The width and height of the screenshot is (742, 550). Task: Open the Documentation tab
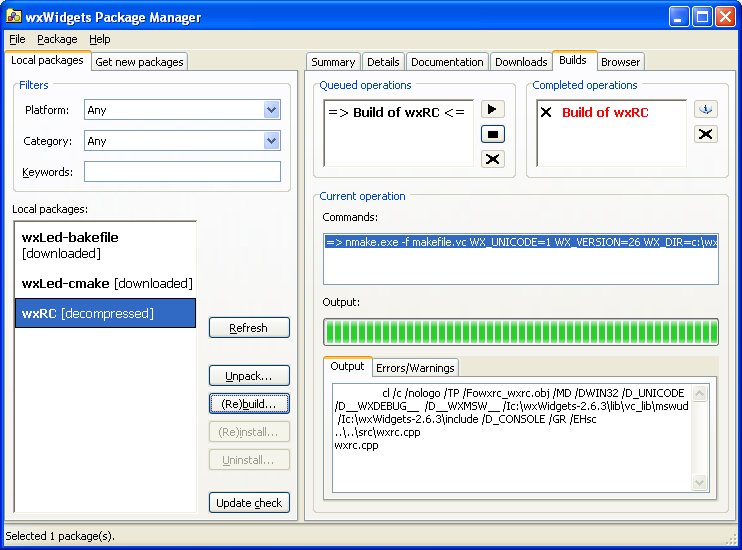(447, 62)
